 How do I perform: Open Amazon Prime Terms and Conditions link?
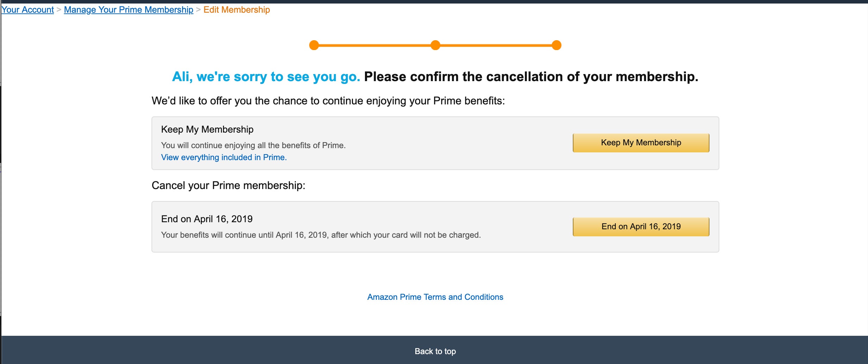(x=435, y=297)
